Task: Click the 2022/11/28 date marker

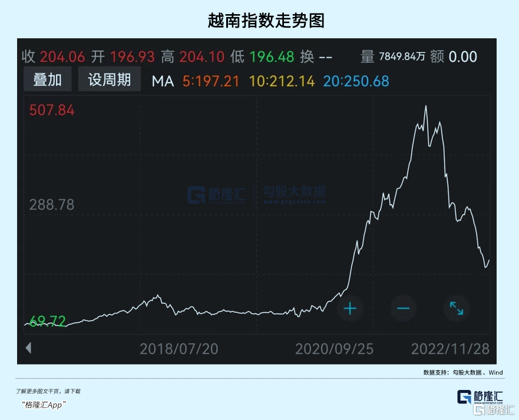Action: coord(450,349)
